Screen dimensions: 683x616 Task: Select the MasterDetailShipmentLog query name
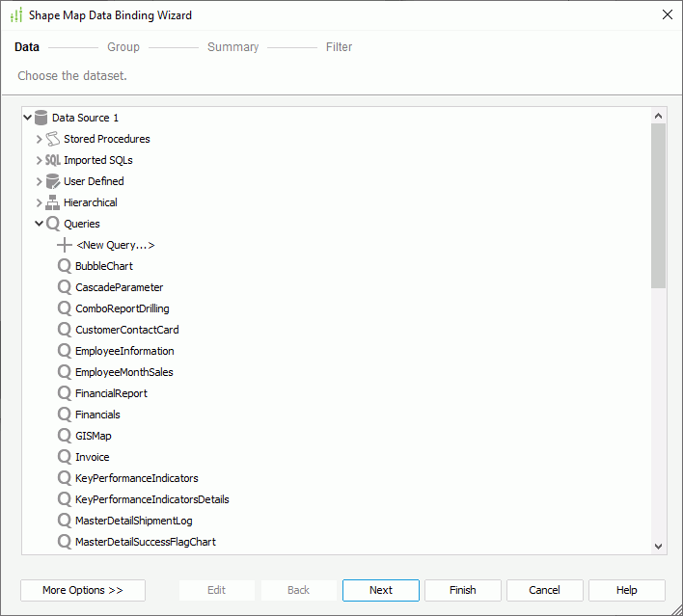(134, 521)
